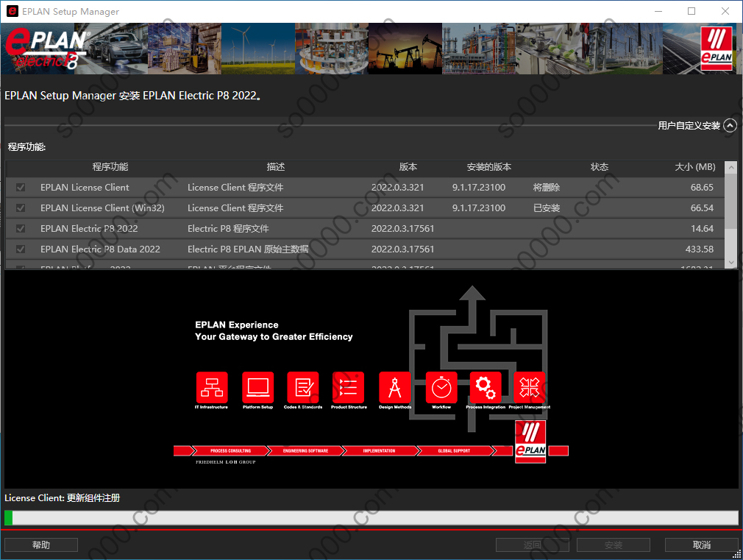This screenshot has width=743, height=560.
Task: Collapse the 用户自定义安装 section
Action: (730, 126)
